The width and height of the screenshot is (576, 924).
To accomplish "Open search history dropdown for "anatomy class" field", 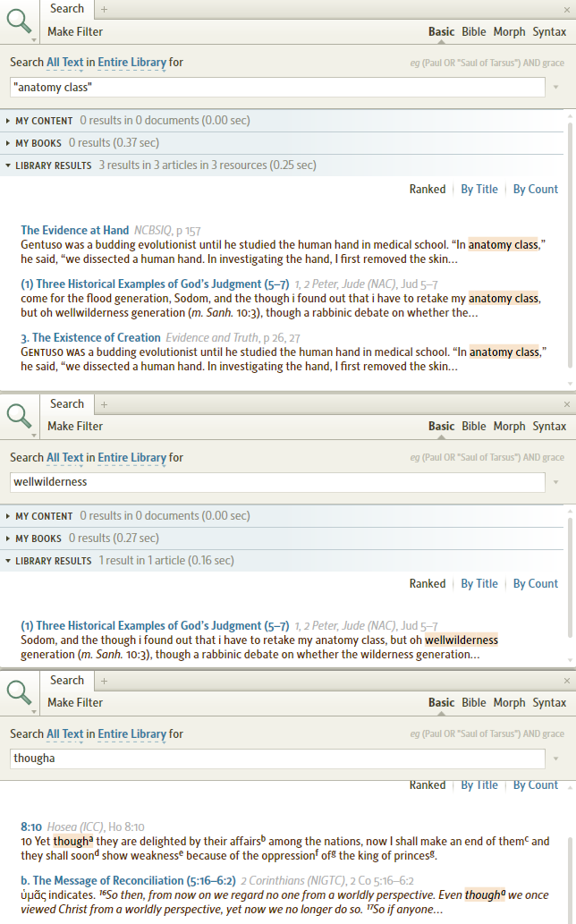I will pos(556,88).
